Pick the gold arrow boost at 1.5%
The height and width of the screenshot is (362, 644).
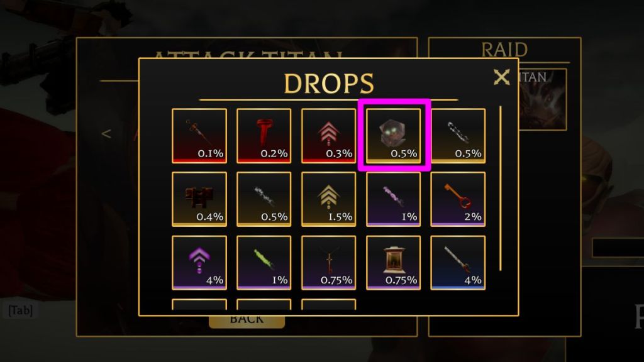328,199
